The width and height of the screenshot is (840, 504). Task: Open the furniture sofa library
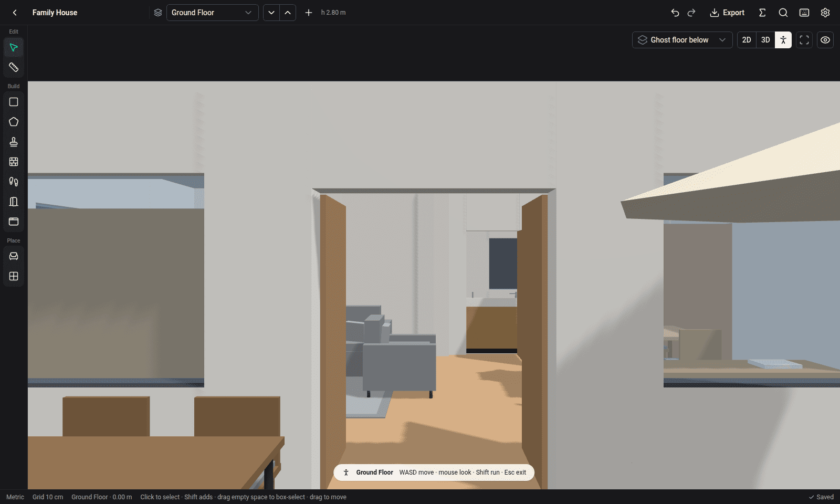tap(14, 256)
